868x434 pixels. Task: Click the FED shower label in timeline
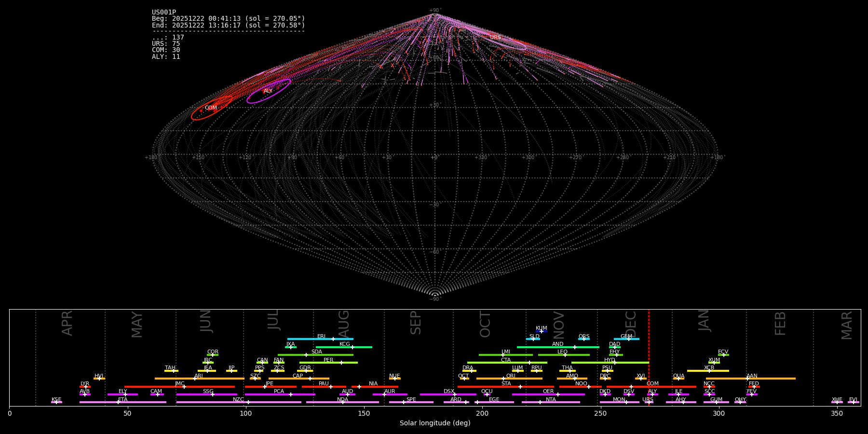click(754, 384)
